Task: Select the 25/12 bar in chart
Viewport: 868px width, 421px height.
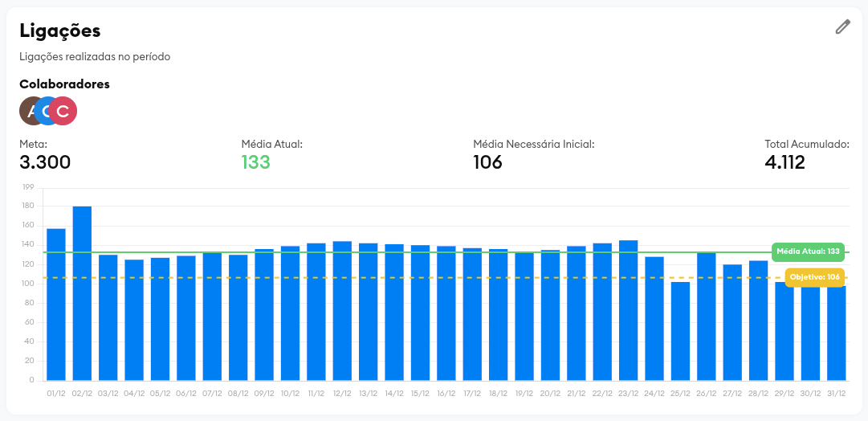Action: (680, 331)
